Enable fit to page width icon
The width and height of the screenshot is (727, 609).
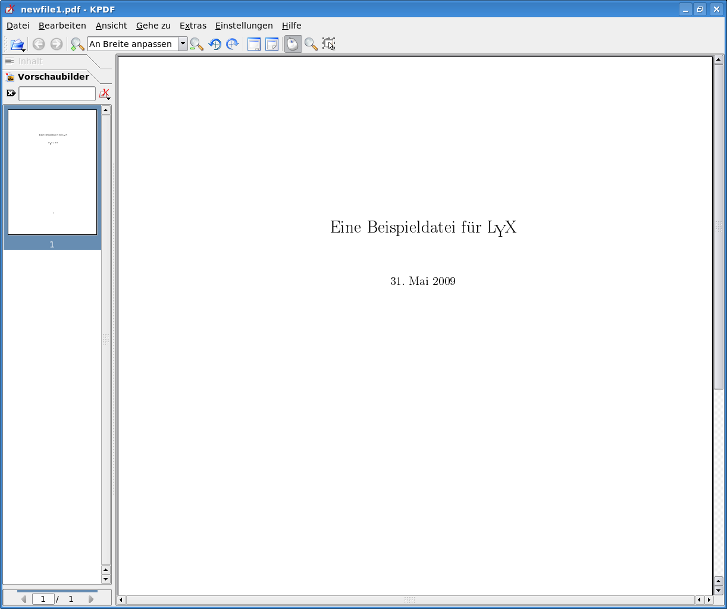(x=254, y=44)
